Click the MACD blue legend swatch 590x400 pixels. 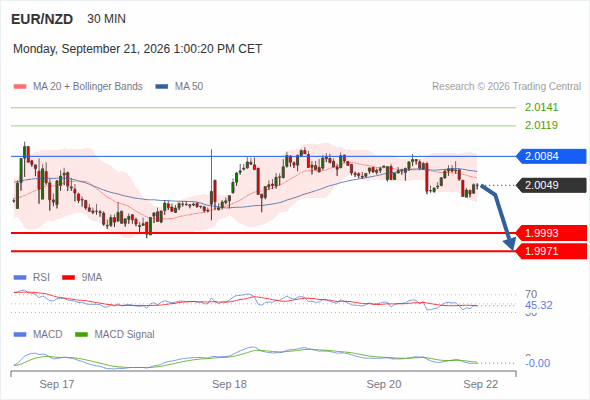[20, 335]
